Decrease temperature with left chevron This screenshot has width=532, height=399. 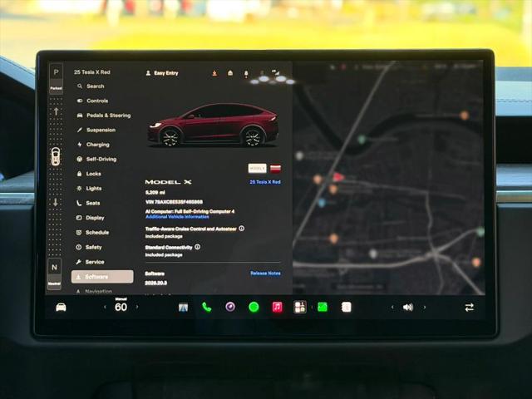(x=105, y=307)
